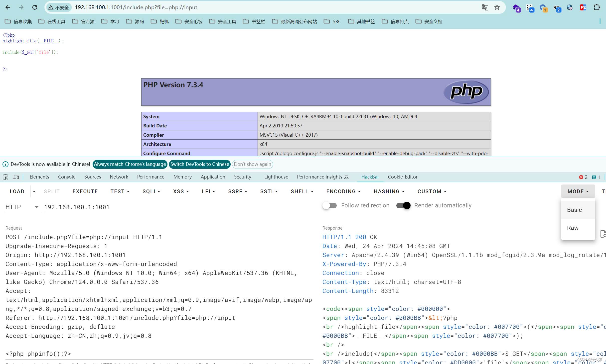The image size is (606, 364).
Task: Turn off Render automatically switch
Action: point(403,205)
